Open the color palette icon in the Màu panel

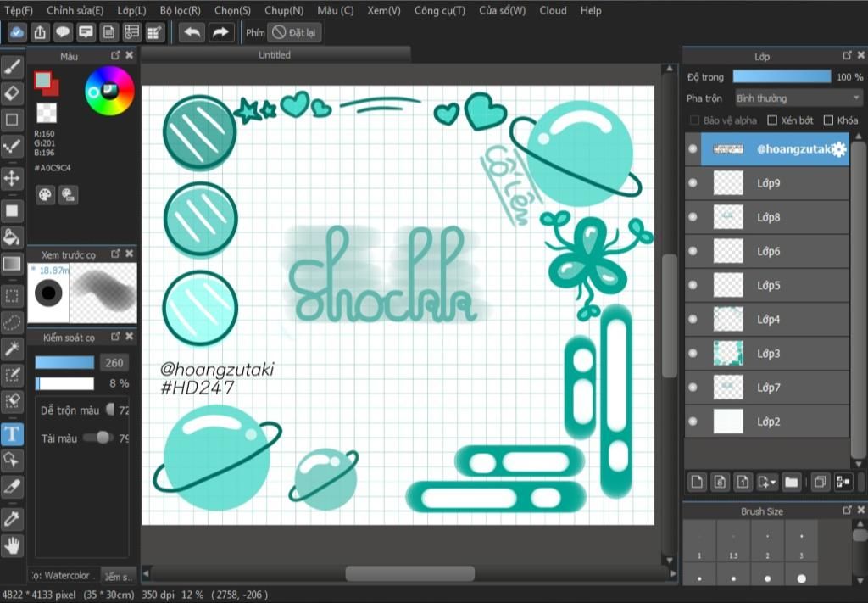[x=46, y=195]
